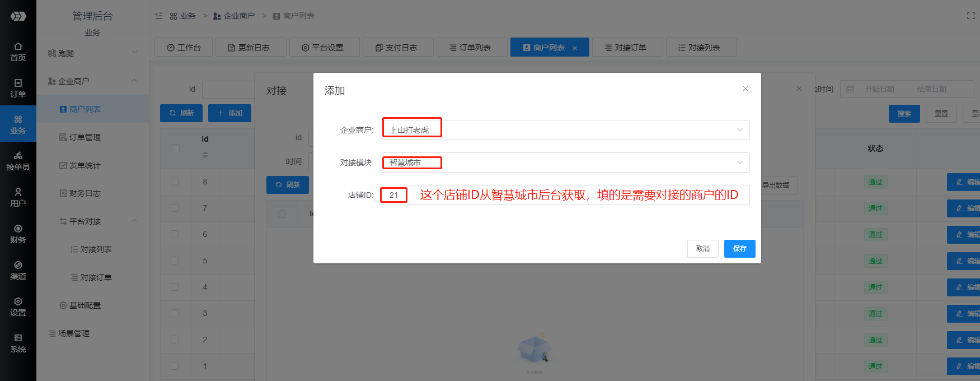Click 企业商户 in the breadcrumb
The image size is (980, 381).
pos(234,16)
